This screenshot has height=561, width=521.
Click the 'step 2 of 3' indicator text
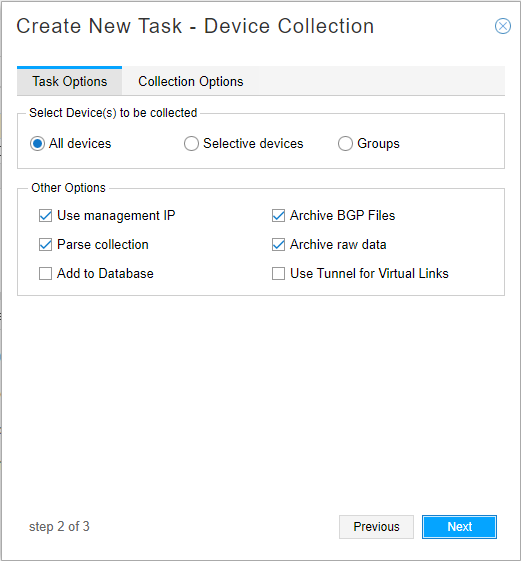pos(59,527)
